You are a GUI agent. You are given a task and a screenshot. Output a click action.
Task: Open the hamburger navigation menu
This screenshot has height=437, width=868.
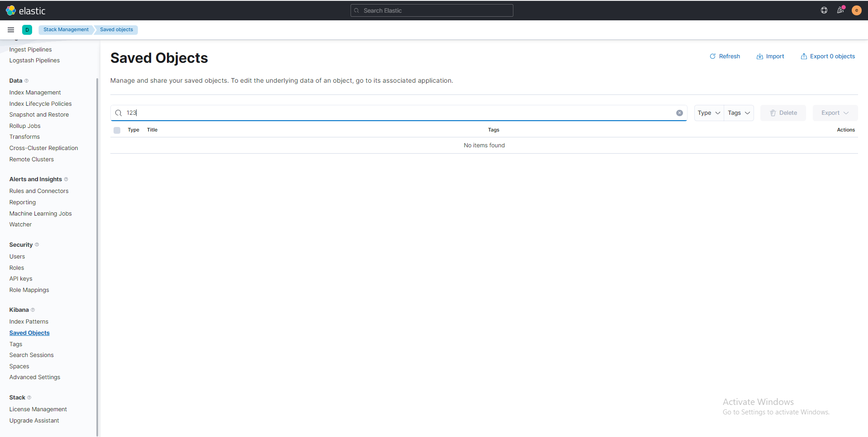[x=10, y=29]
